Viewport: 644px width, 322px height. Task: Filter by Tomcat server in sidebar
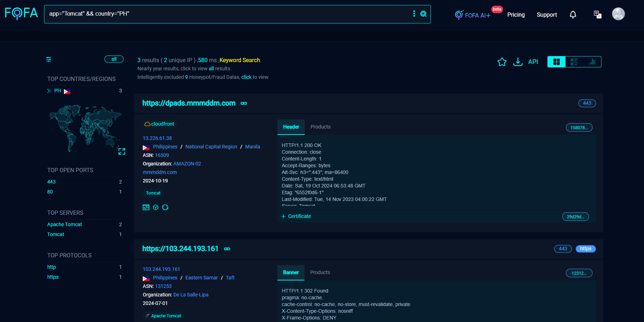click(56, 234)
